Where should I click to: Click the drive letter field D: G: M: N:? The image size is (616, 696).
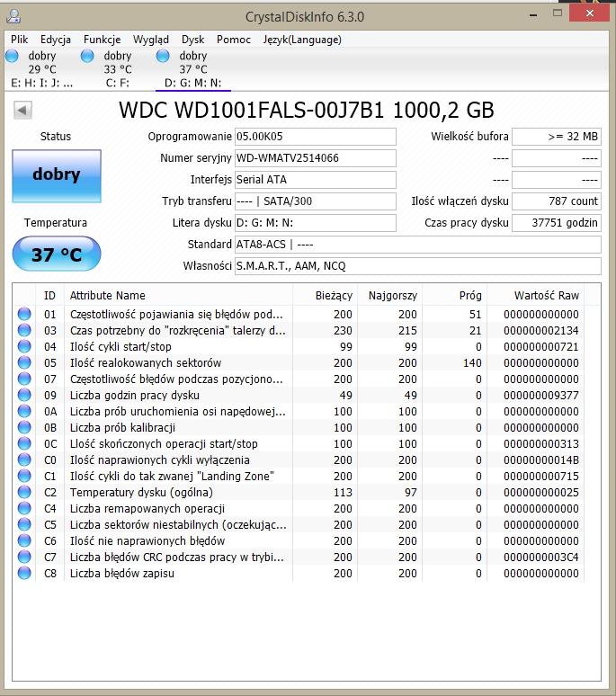click(x=315, y=223)
